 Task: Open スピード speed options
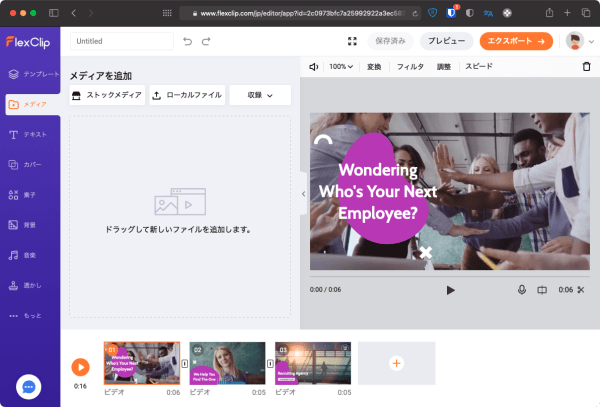coord(479,67)
